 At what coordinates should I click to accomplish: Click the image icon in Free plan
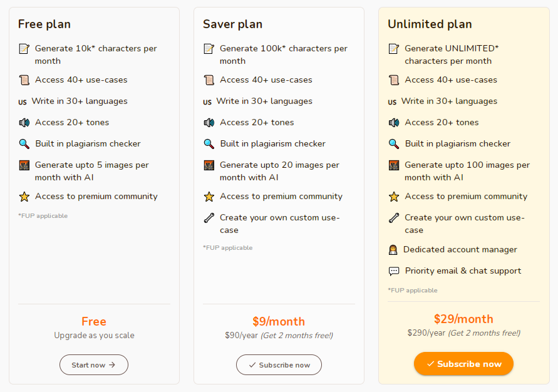coord(24,165)
